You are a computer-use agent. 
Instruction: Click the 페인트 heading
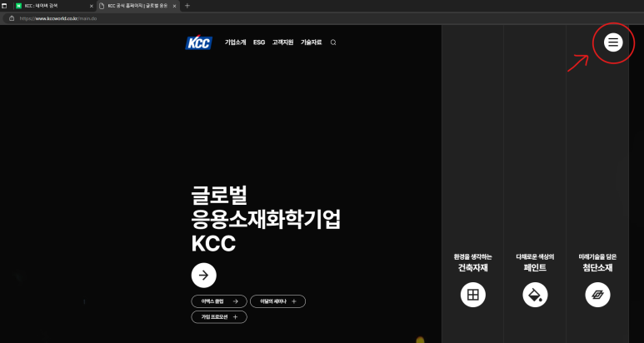coord(535,268)
